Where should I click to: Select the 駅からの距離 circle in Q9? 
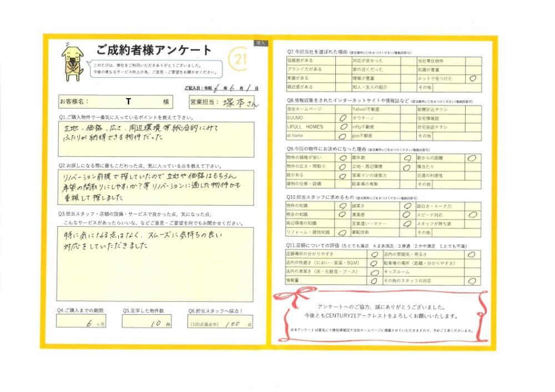[472, 158]
